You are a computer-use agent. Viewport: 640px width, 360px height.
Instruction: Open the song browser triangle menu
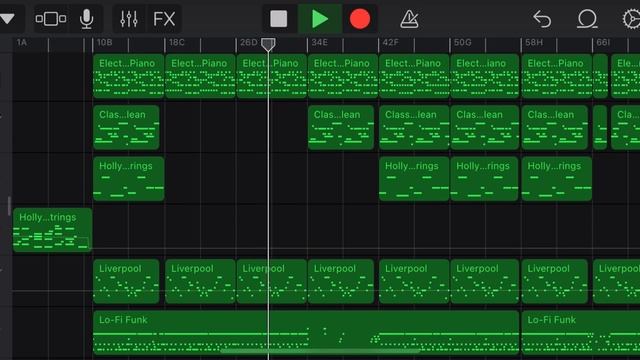[x=7, y=19]
